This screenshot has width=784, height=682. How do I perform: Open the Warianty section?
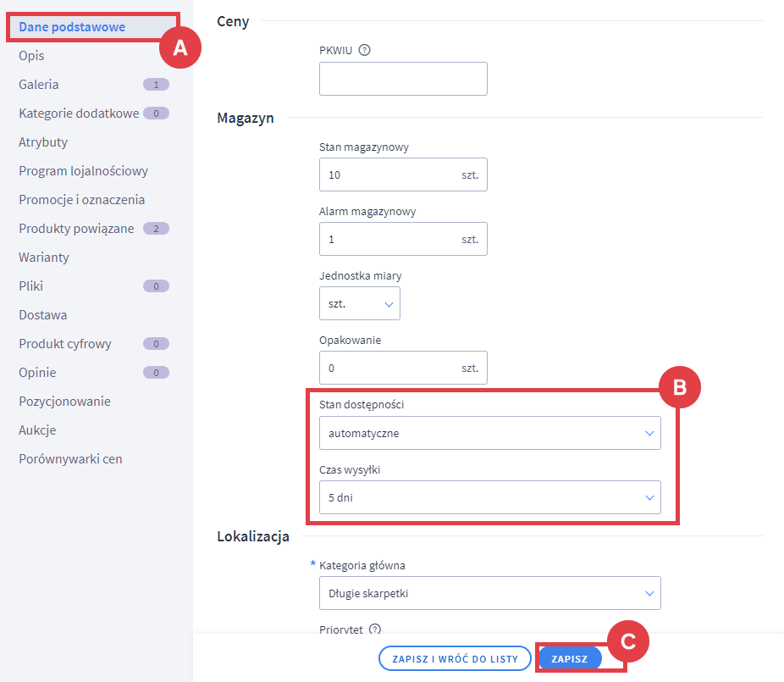point(44,258)
